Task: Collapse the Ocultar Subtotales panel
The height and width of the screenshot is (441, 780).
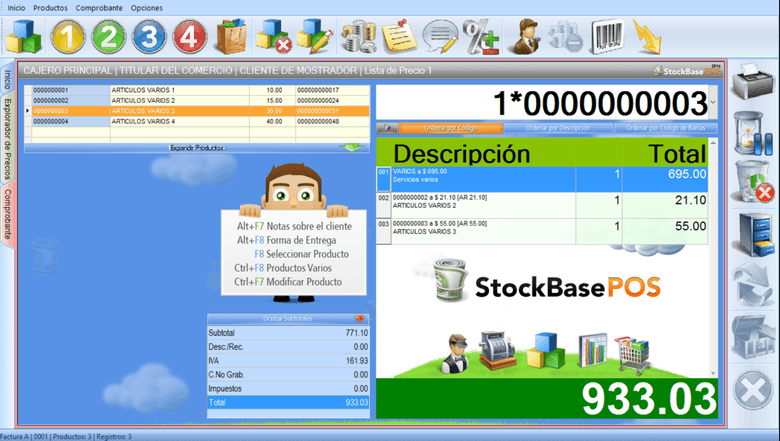Action: 288,318
